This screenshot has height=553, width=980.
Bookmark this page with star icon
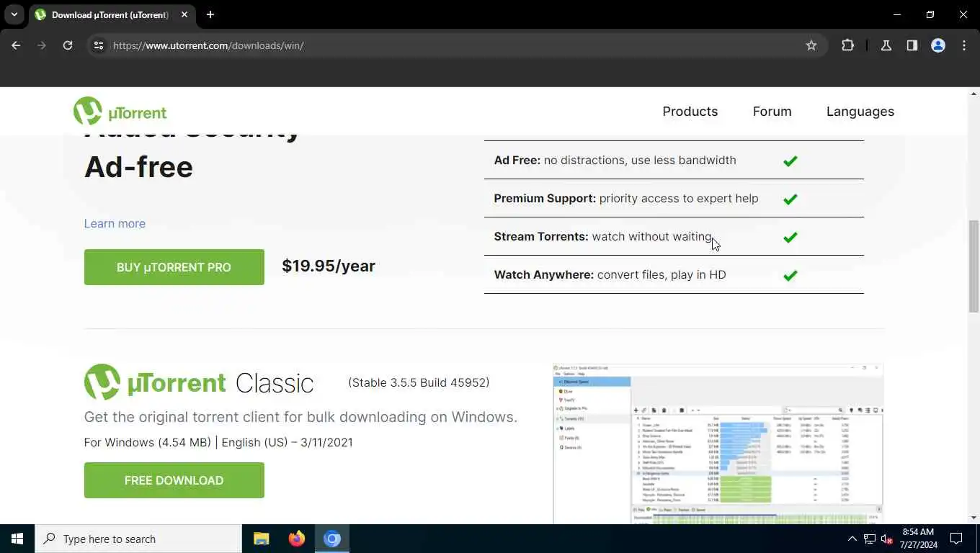(811, 45)
